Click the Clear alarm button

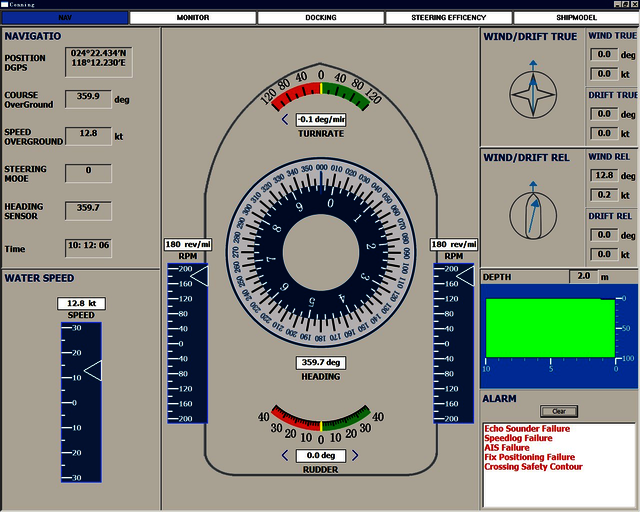[559, 411]
